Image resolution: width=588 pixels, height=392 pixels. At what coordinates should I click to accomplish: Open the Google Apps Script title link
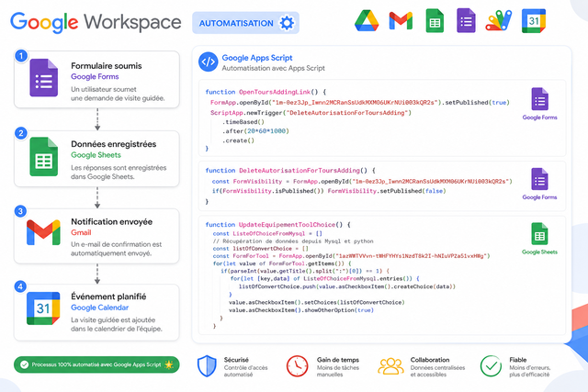click(257, 58)
